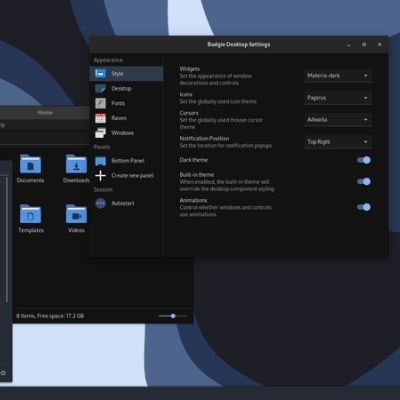Image resolution: width=400 pixels, height=400 pixels.
Task: Close the Budgie Desktop Settings window
Action: [379, 44]
